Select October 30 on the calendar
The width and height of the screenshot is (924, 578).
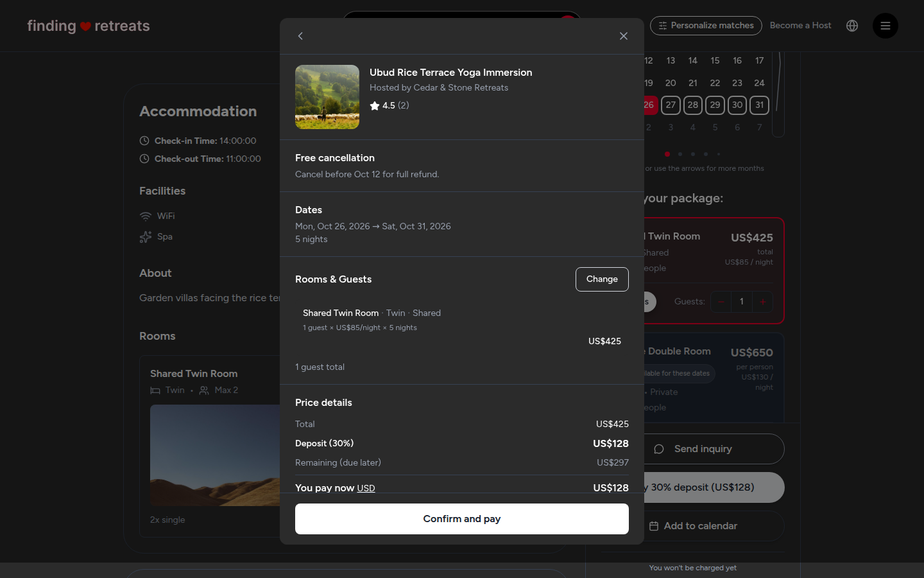click(x=737, y=105)
